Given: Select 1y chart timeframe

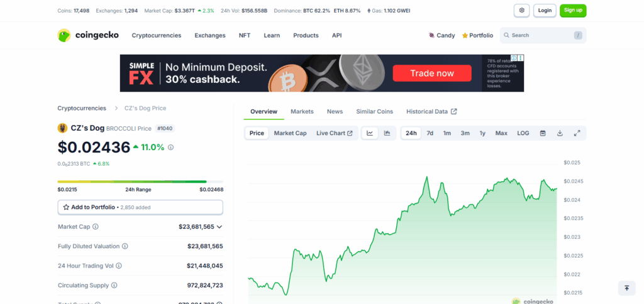Looking at the screenshot, I should pos(482,133).
